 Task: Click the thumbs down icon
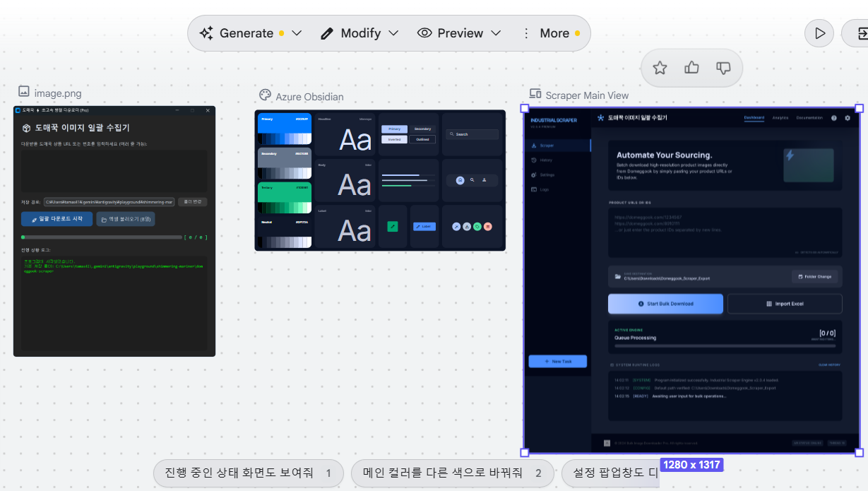[723, 68]
